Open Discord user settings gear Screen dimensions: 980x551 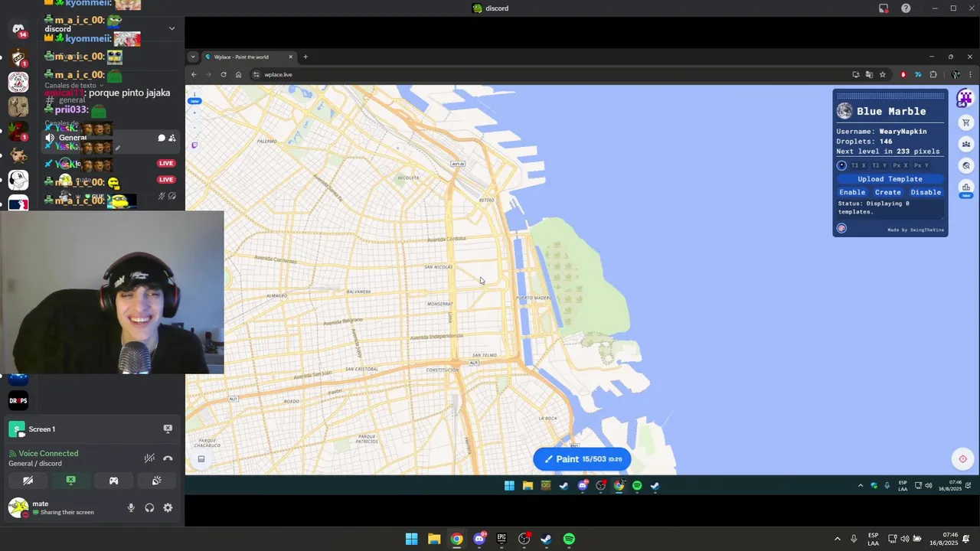point(168,507)
